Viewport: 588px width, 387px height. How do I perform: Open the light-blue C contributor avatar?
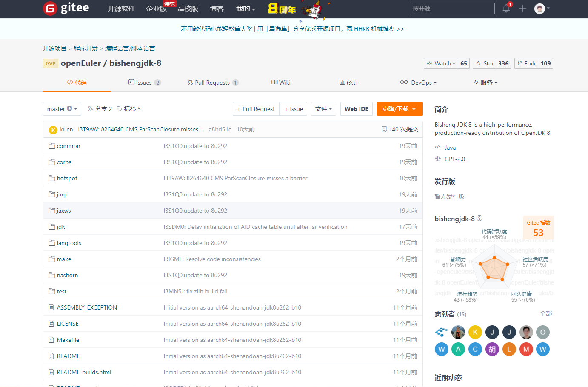coord(475,349)
